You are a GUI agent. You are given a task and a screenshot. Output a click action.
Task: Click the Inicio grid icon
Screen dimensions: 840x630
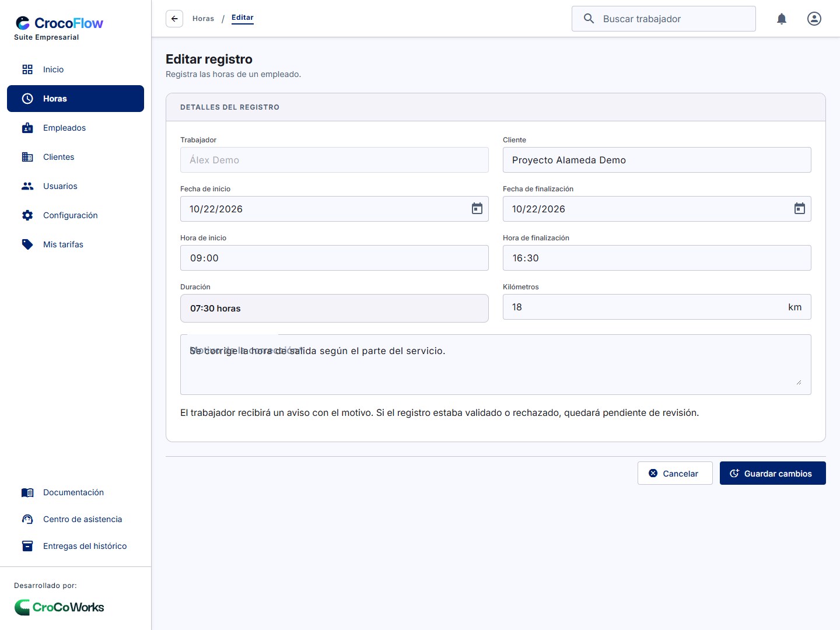pos(27,69)
